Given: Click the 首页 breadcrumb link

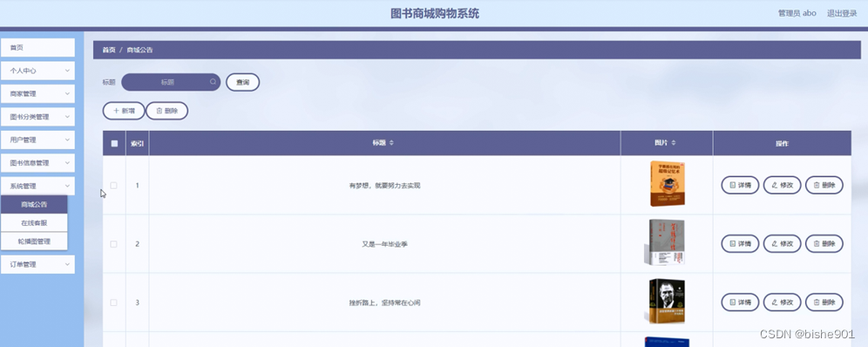Looking at the screenshot, I should (x=108, y=50).
